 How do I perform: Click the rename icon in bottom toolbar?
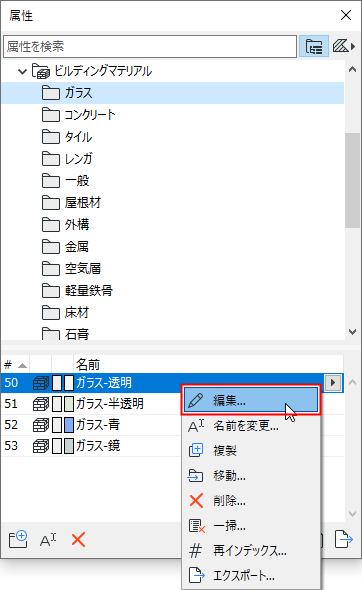[48, 540]
